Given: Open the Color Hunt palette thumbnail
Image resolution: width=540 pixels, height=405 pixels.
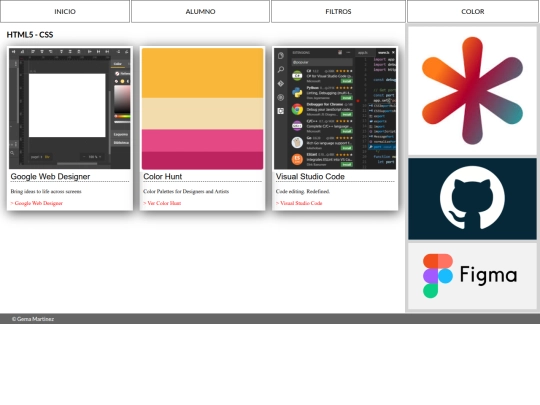Looking at the screenshot, I should tap(202, 108).
